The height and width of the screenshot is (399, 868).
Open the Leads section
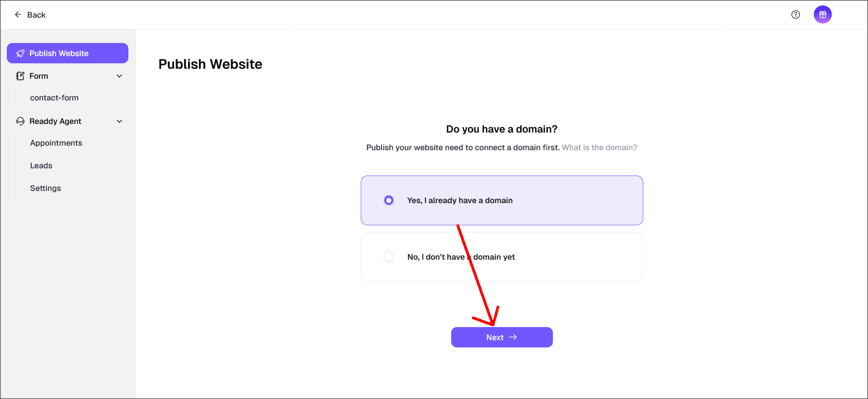pyautogui.click(x=41, y=166)
